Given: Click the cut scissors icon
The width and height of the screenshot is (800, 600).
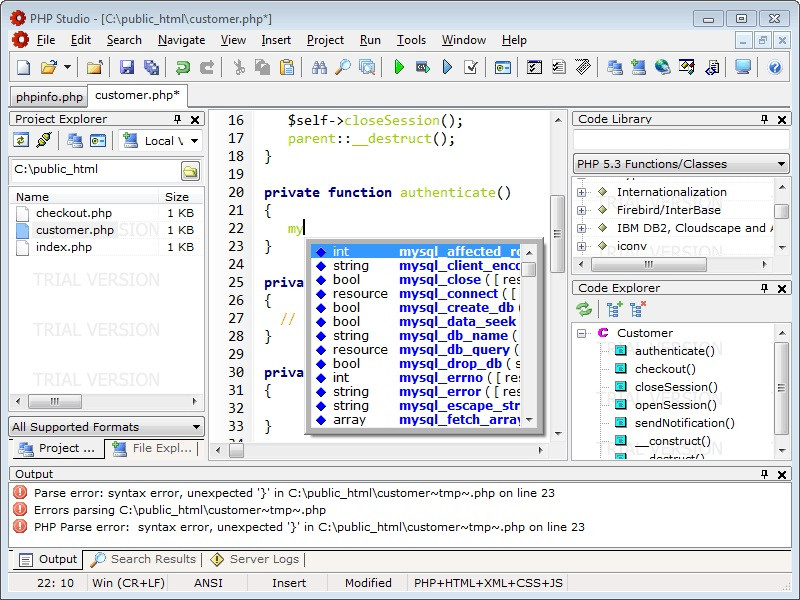Looking at the screenshot, I should point(239,67).
